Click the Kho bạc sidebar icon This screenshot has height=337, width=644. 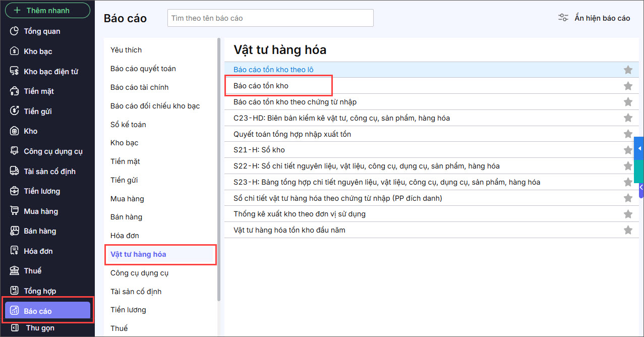(15, 51)
